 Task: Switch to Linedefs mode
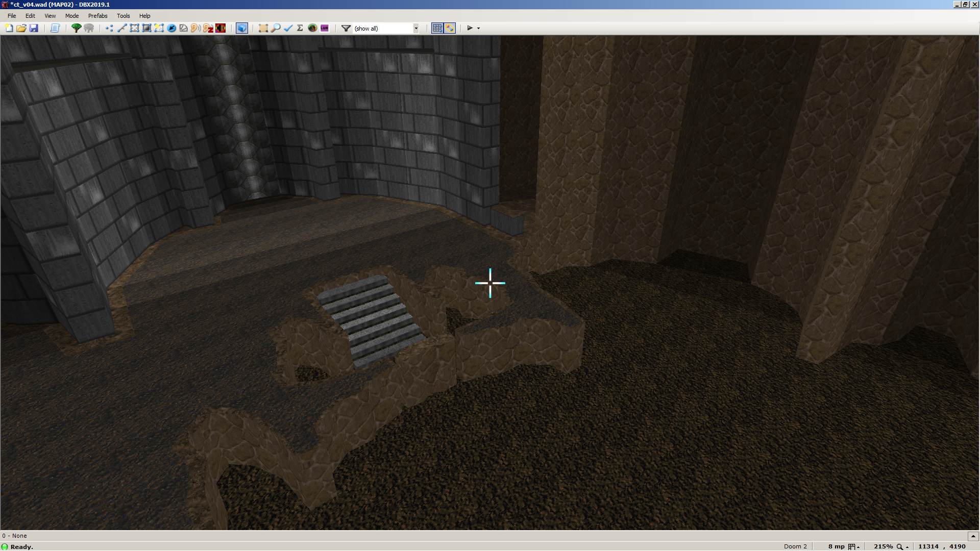tap(122, 28)
